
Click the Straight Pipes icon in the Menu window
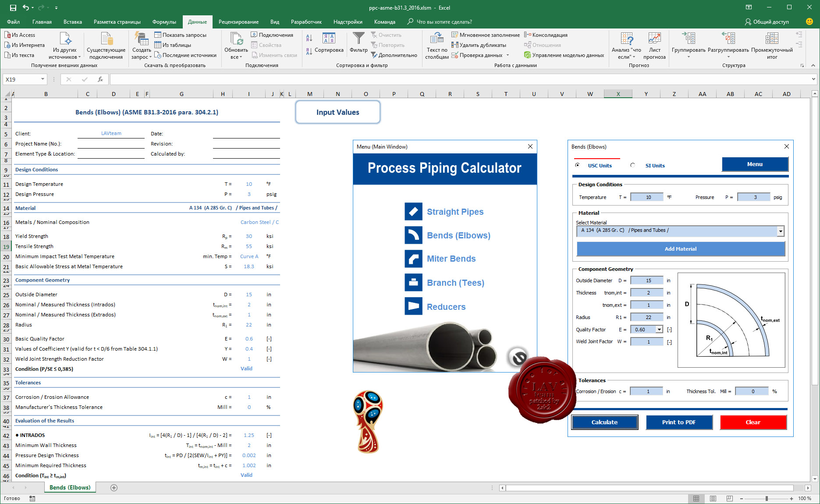[413, 211]
